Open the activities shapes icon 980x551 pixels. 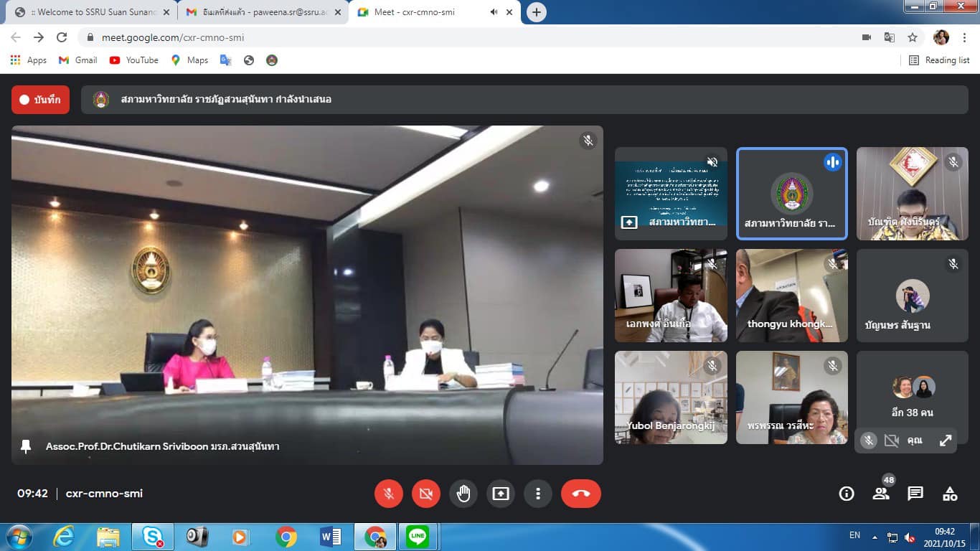pos(950,494)
